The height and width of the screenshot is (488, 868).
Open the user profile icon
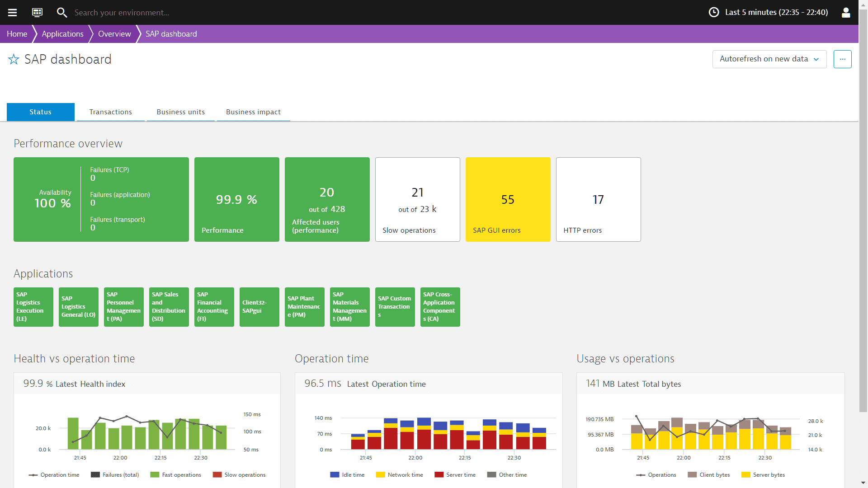[846, 12]
